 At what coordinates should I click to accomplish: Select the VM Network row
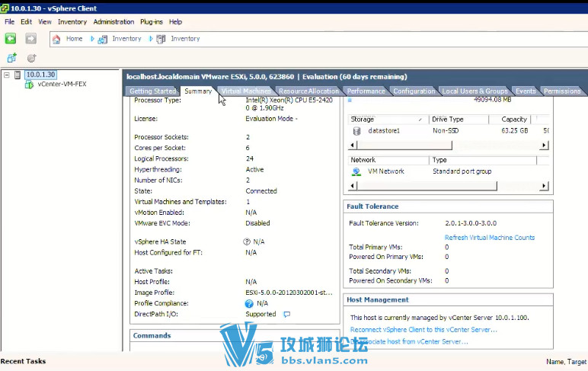click(x=448, y=171)
